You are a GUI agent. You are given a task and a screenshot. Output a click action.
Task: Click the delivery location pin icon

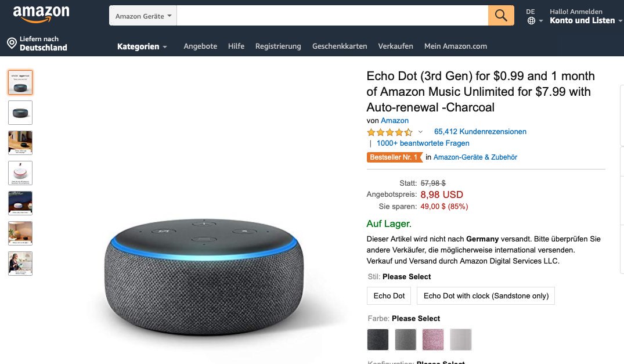click(x=12, y=43)
